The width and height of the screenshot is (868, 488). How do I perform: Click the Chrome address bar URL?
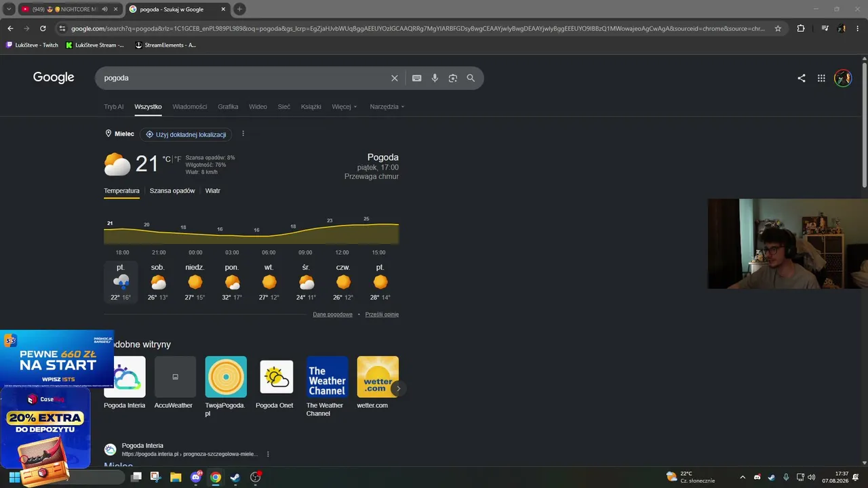point(418,28)
